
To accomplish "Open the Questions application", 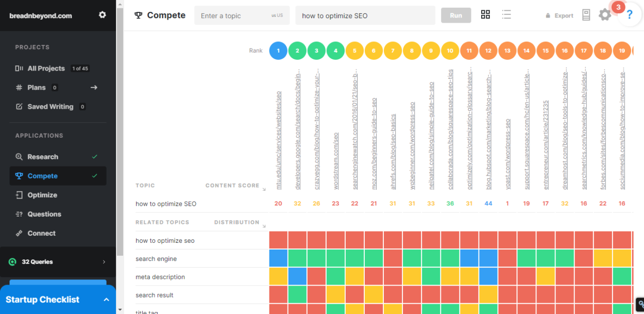I will (x=44, y=214).
